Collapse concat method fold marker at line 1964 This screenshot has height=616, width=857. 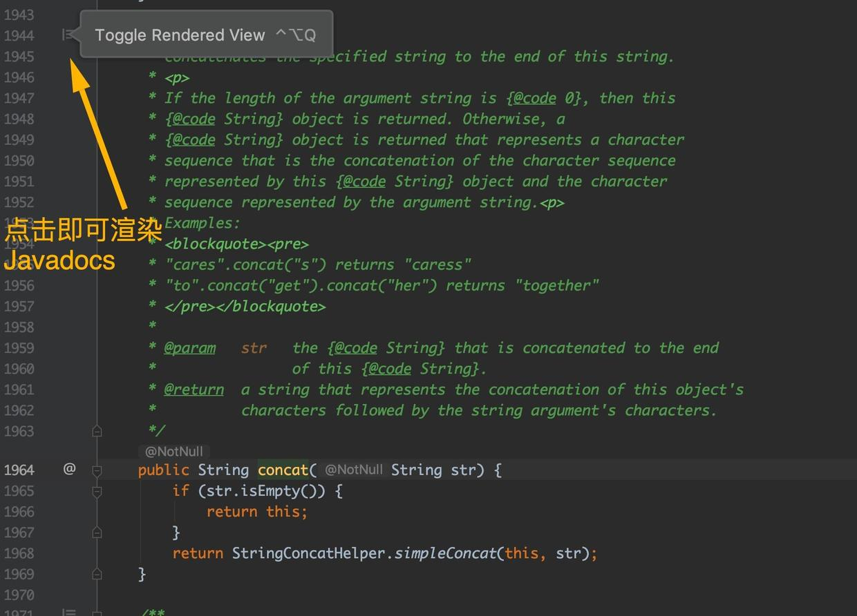pyautogui.click(x=97, y=471)
